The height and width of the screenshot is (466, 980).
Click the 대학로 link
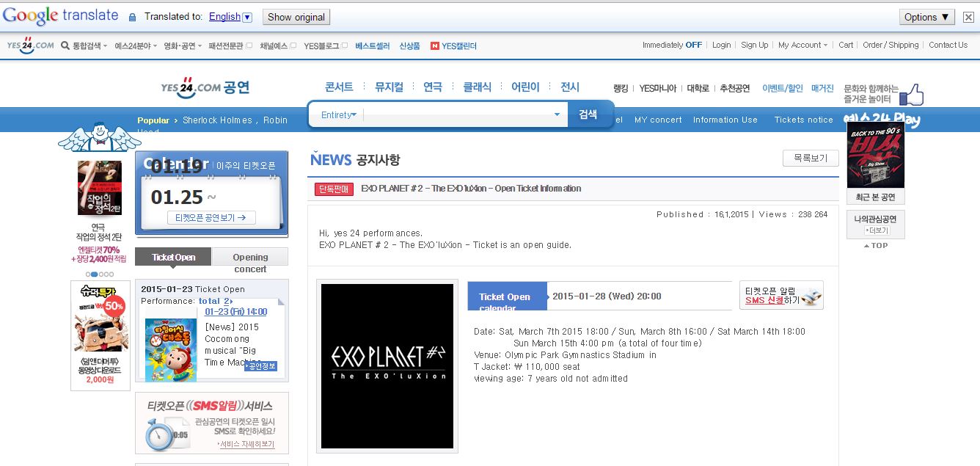coord(698,88)
